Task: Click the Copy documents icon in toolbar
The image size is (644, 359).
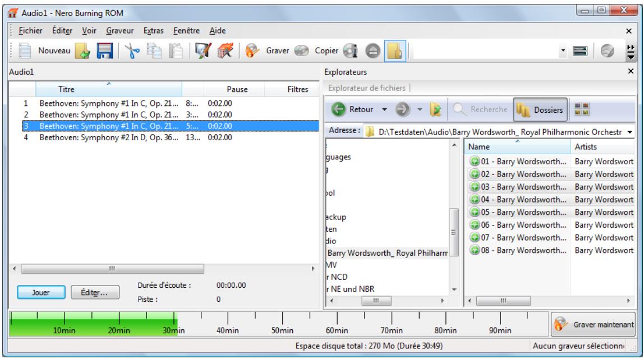Action: coord(154,51)
